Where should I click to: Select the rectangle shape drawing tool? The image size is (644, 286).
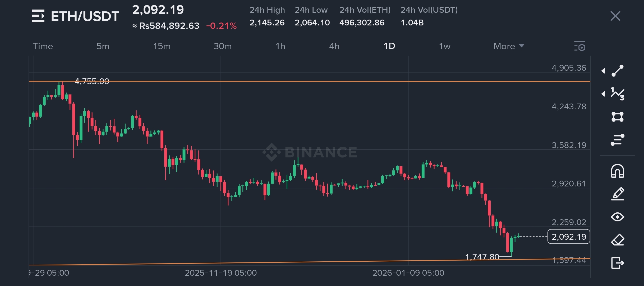(x=618, y=117)
